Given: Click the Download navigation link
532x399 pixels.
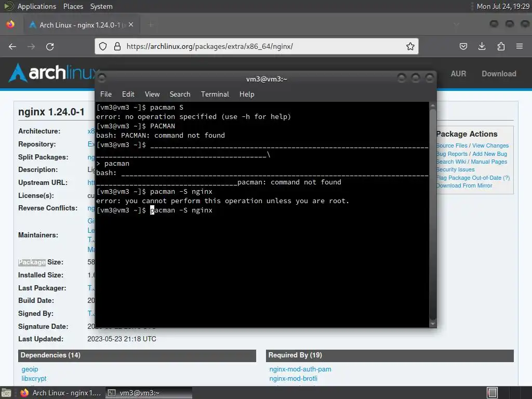Looking at the screenshot, I should point(499,74).
